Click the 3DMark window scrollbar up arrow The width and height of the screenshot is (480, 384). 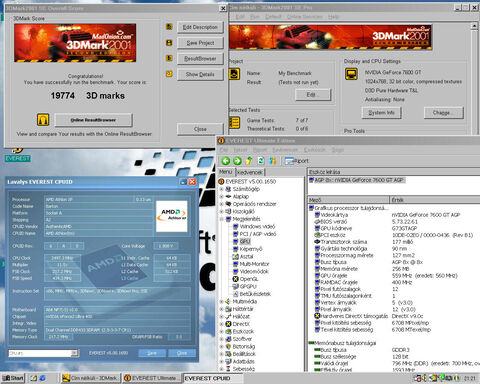(x=474, y=26)
